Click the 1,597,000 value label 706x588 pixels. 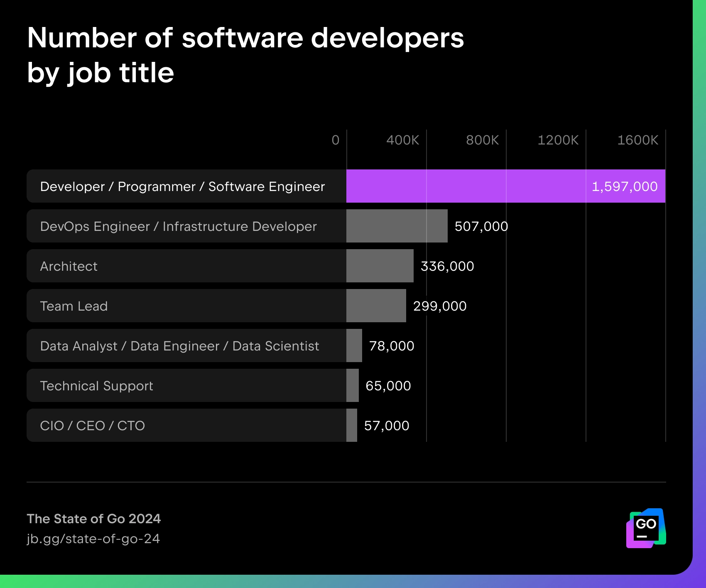[625, 187]
